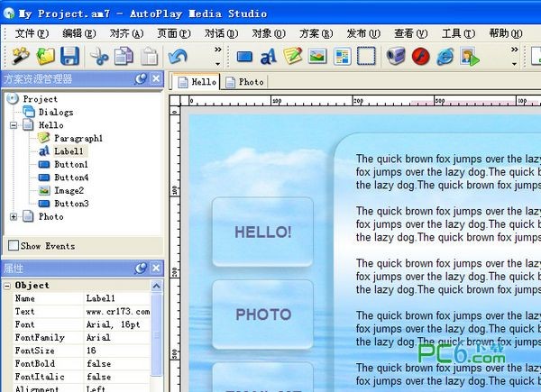Edit the Name property value Label1
Image resolution: width=541 pixels, height=392 pixels.
click(x=117, y=298)
